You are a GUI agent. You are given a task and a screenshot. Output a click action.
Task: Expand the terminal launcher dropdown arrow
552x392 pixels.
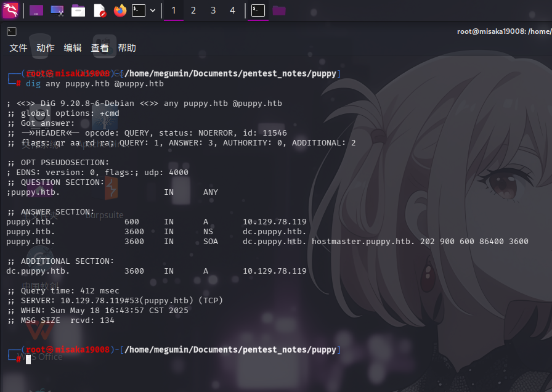point(153,10)
